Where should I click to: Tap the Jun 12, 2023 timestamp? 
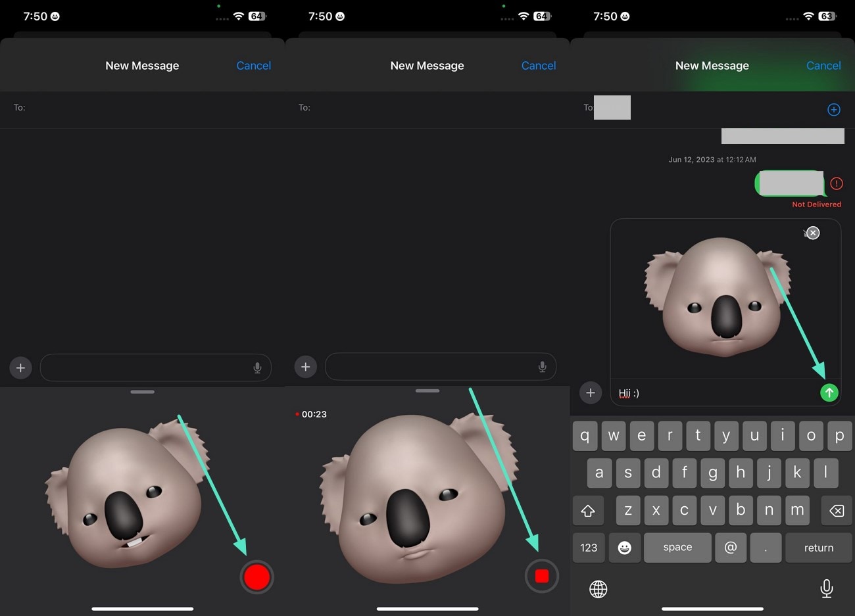click(x=712, y=160)
